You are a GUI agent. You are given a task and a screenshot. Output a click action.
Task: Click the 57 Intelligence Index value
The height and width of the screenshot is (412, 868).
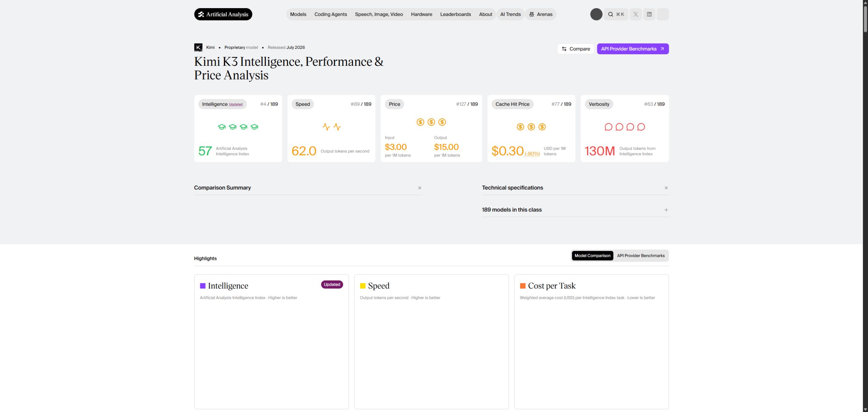(205, 151)
